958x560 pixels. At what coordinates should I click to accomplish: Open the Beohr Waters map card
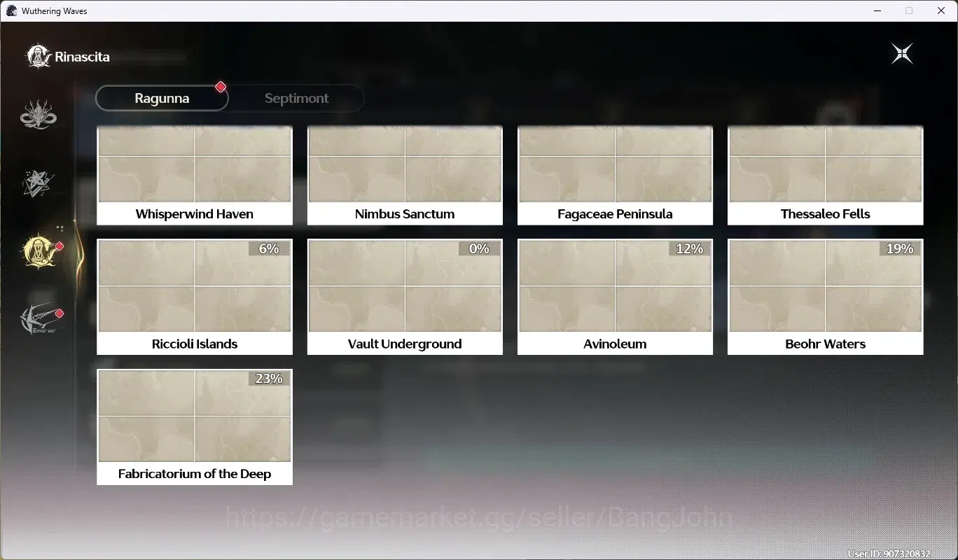pos(826,297)
